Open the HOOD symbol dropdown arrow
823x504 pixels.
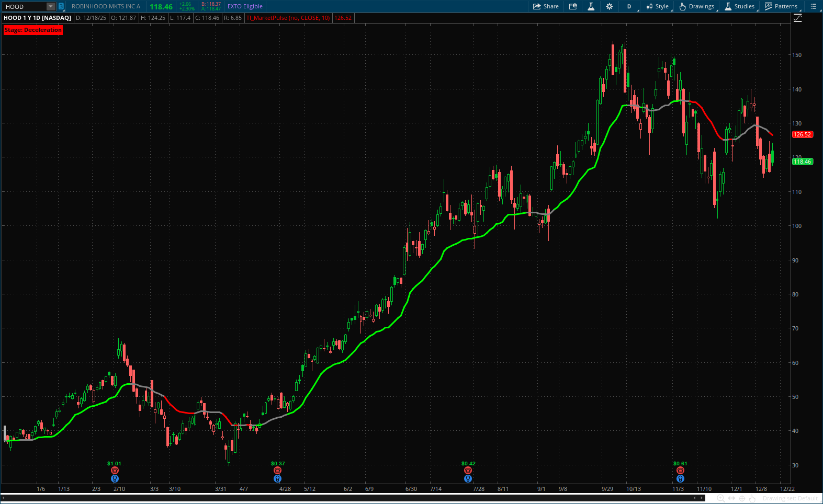(x=51, y=7)
